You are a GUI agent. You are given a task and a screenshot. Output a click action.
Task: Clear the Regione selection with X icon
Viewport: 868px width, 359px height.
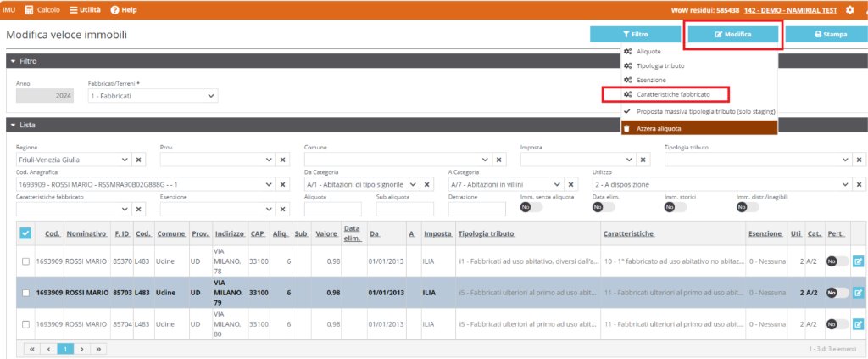click(138, 160)
